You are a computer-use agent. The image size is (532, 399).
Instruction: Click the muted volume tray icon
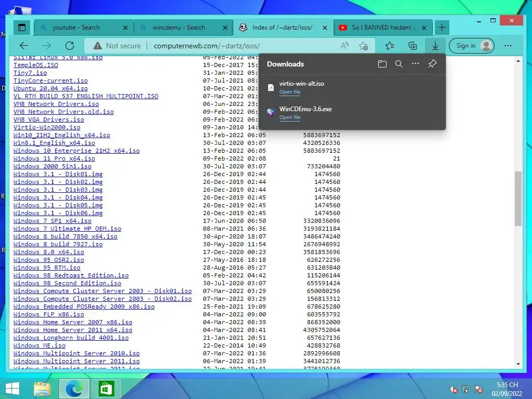[x=453, y=389]
